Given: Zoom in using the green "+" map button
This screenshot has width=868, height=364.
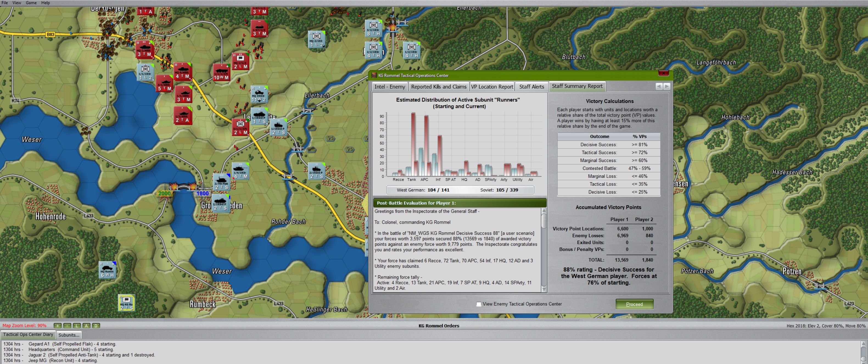Looking at the screenshot, I should click(x=57, y=326).
